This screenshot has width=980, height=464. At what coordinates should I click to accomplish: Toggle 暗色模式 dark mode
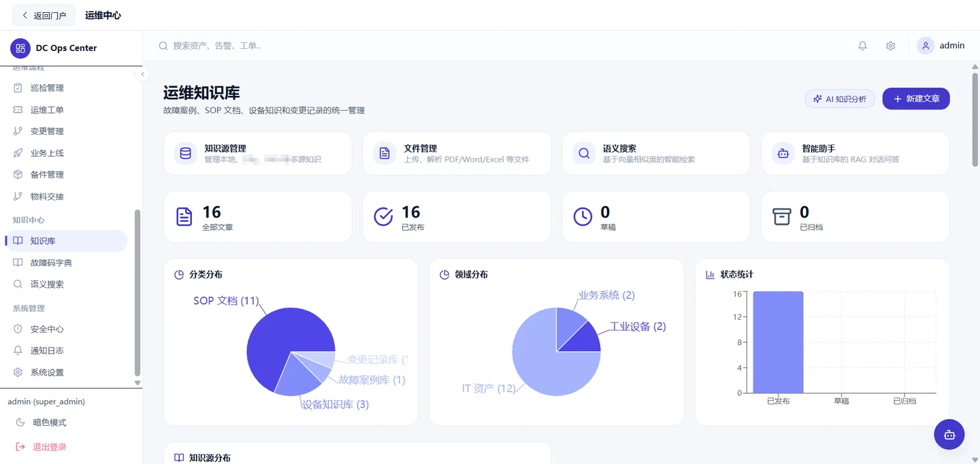point(71,422)
